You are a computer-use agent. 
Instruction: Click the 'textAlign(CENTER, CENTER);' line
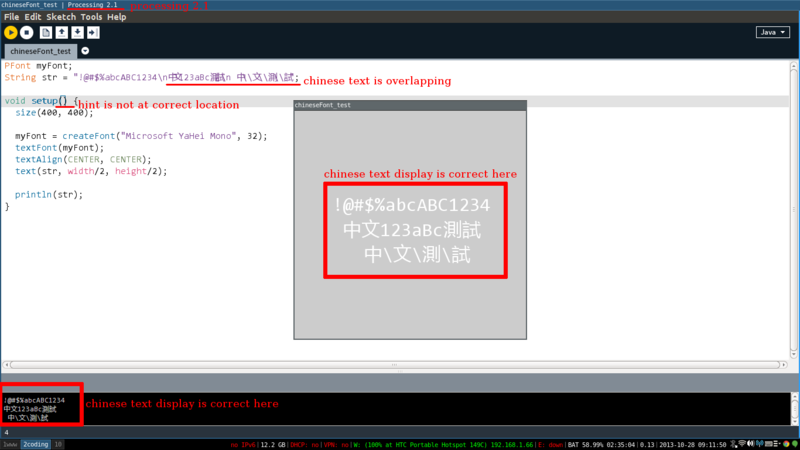pos(83,160)
